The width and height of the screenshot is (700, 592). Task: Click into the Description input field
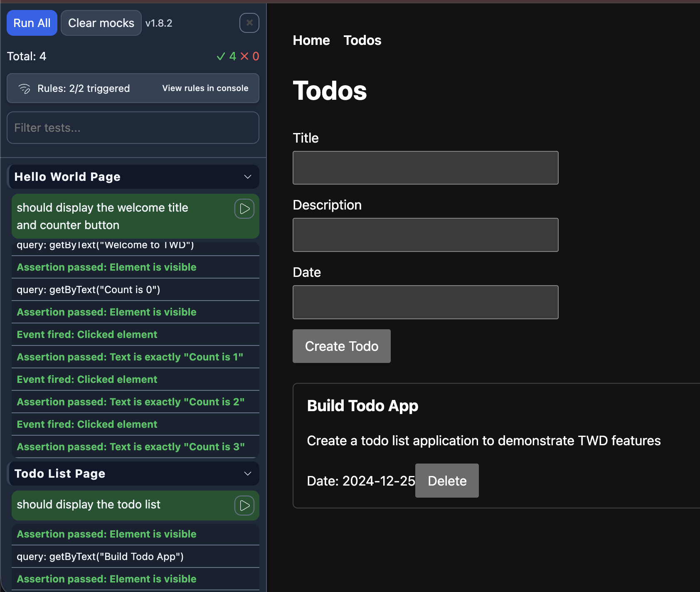(x=426, y=235)
